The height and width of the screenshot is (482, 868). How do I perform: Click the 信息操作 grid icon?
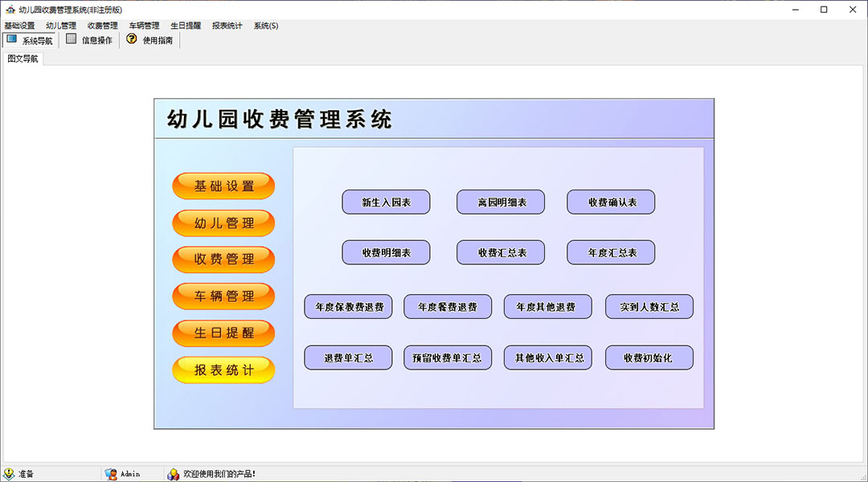[x=71, y=39]
